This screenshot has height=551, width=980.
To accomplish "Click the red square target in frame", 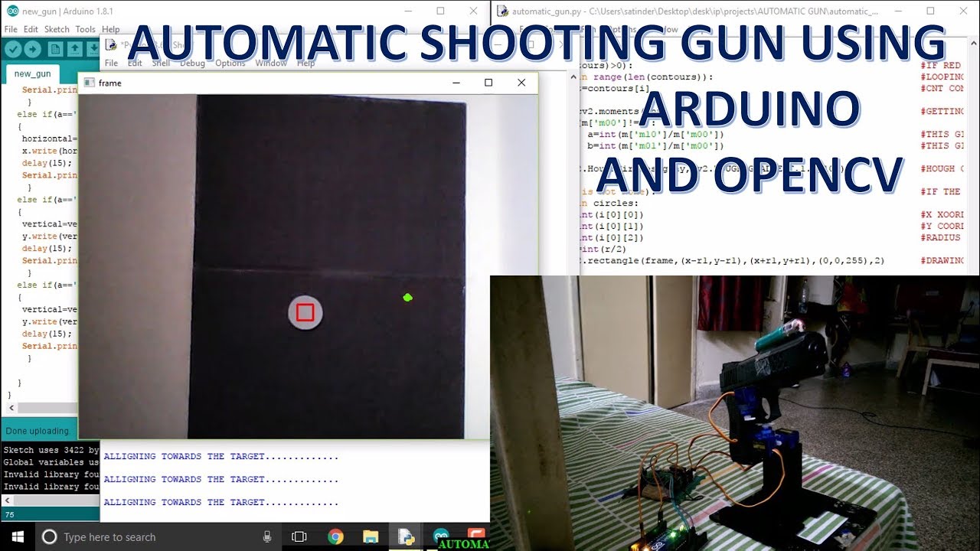I will pos(305,312).
